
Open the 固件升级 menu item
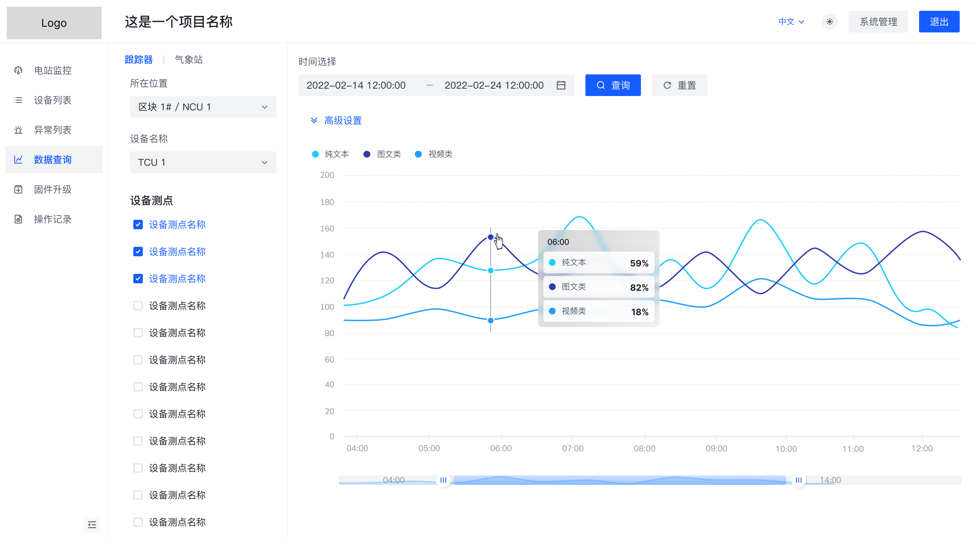click(54, 189)
